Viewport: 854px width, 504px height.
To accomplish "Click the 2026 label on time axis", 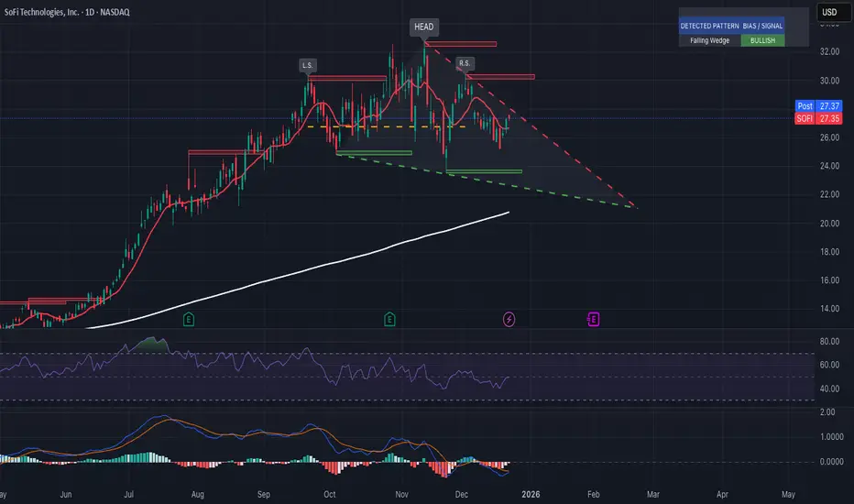I will (531, 494).
